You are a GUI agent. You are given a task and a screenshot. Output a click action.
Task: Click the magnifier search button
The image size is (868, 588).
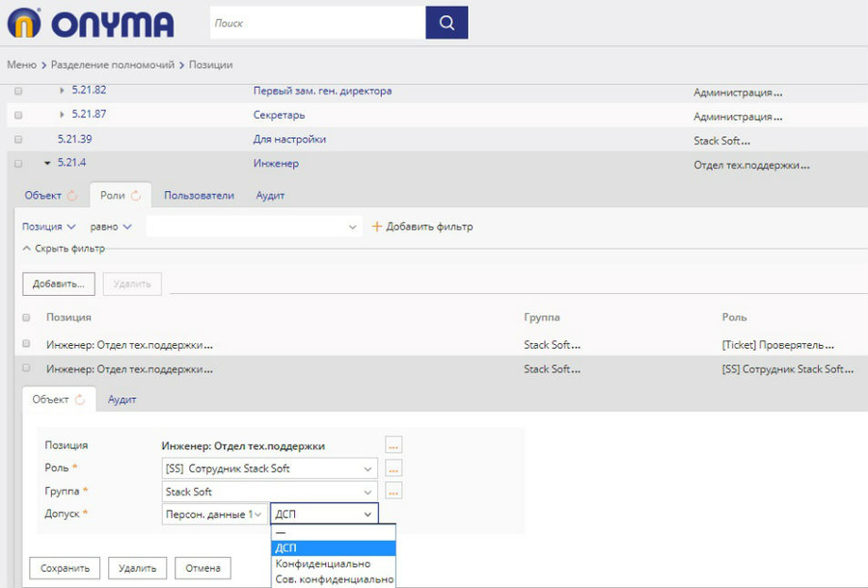(x=447, y=22)
